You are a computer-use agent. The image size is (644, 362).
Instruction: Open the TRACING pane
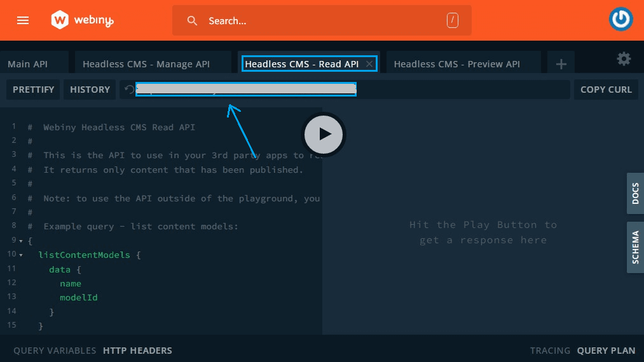550,351
